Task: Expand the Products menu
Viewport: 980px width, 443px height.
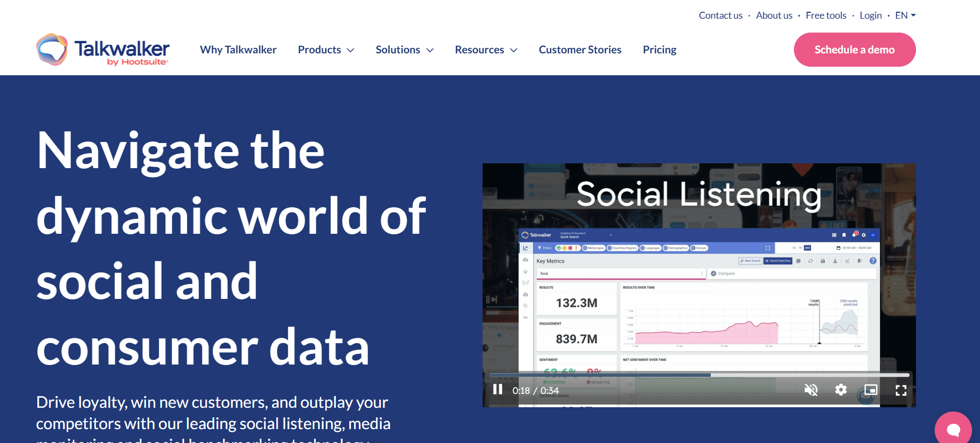Action: (326, 50)
